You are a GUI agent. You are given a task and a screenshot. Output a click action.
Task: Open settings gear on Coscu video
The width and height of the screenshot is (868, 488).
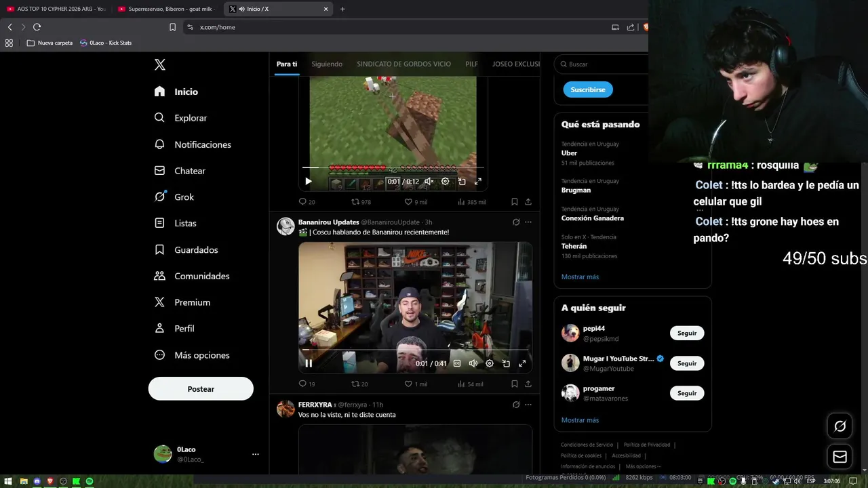click(490, 363)
